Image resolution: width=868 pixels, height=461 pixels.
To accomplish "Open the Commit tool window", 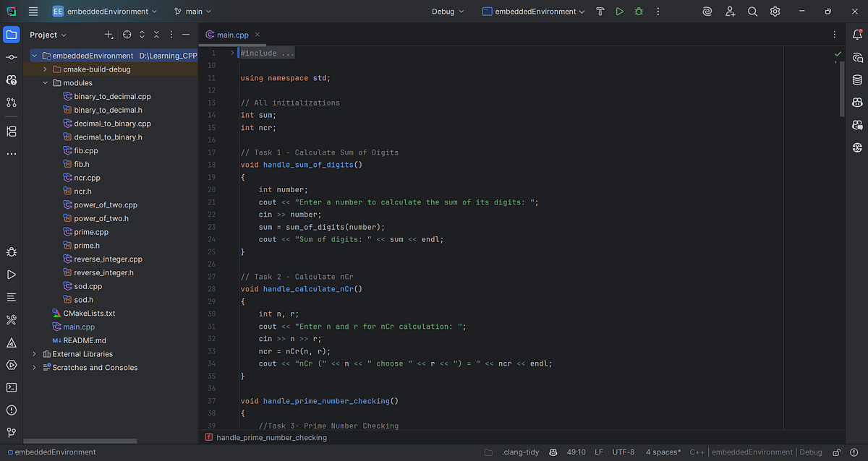I will click(11, 57).
